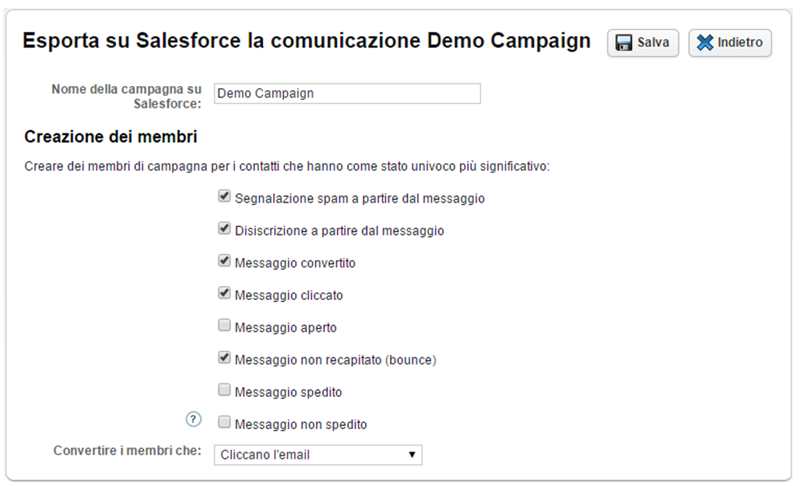Check the Messaggio non spedito option
This screenshot has height=486, width=800.
[225, 423]
